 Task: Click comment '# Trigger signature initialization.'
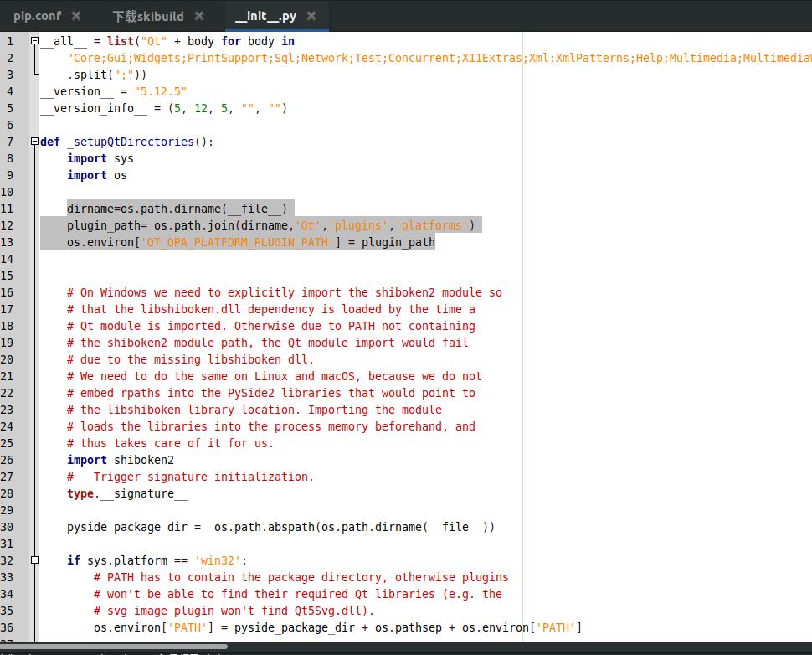(x=190, y=477)
